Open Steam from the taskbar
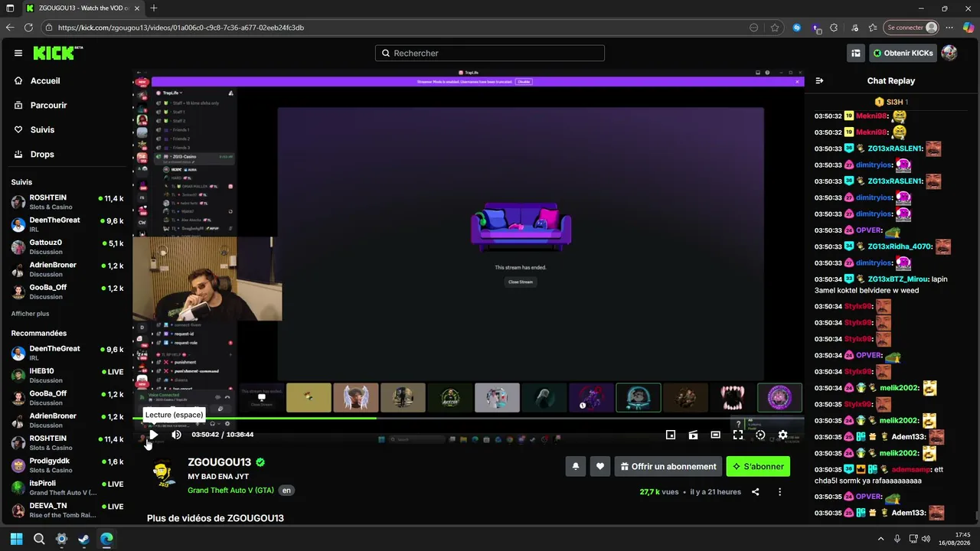980x551 pixels. (x=84, y=539)
